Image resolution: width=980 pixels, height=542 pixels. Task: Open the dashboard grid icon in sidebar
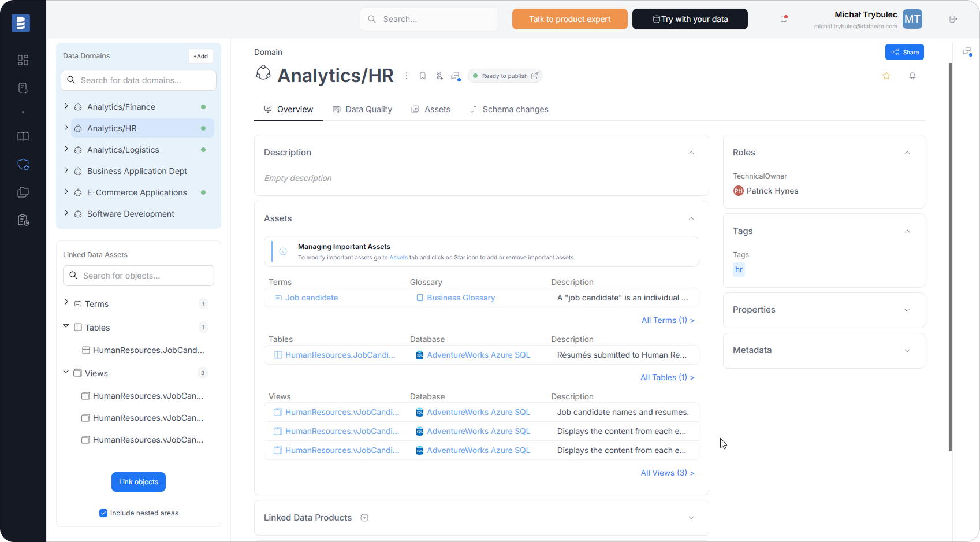pyautogui.click(x=23, y=60)
